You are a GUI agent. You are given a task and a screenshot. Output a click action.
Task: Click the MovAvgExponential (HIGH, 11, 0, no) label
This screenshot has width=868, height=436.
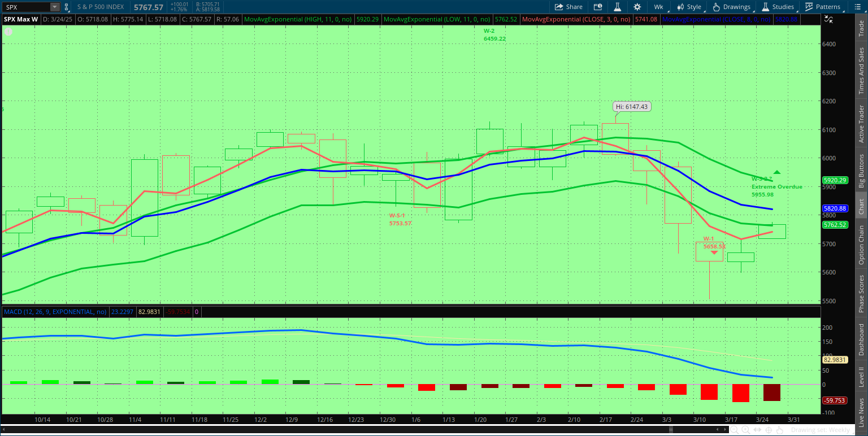298,19
